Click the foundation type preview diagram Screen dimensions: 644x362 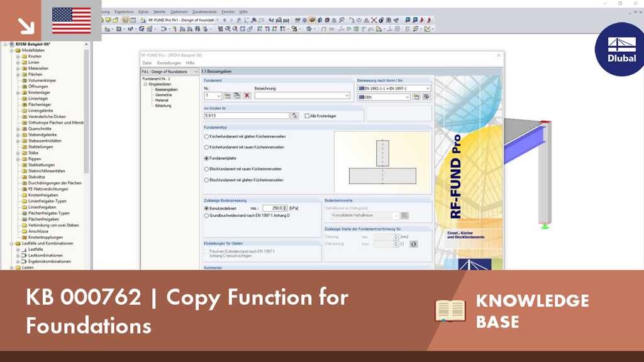point(382,162)
